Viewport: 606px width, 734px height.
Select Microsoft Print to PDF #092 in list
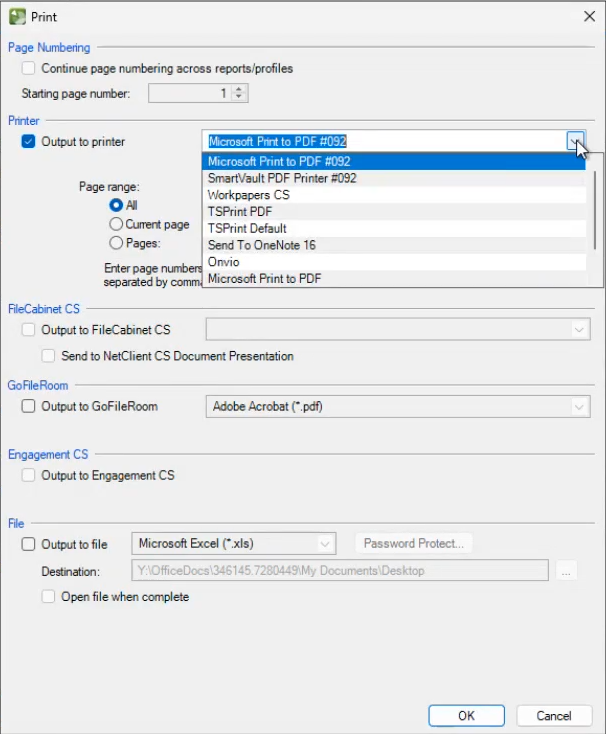(x=394, y=161)
